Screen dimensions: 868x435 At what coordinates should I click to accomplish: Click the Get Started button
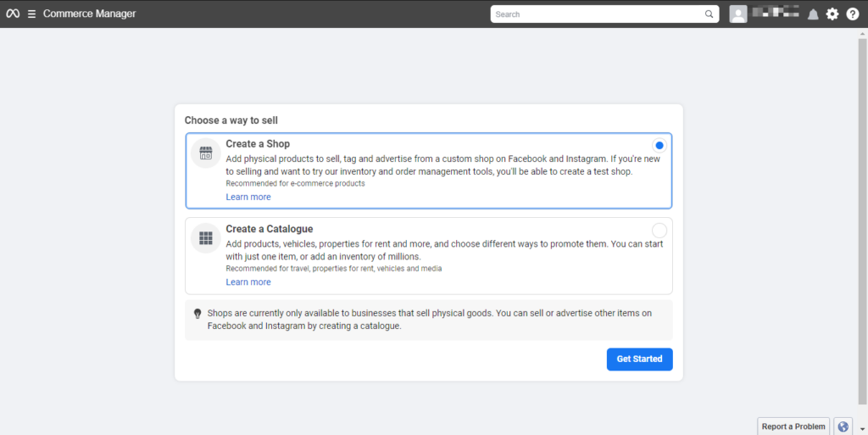click(639, 360)
